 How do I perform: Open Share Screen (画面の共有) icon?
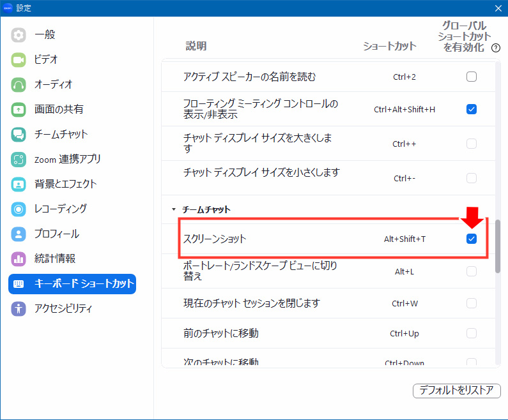click(x=19, y=109)
